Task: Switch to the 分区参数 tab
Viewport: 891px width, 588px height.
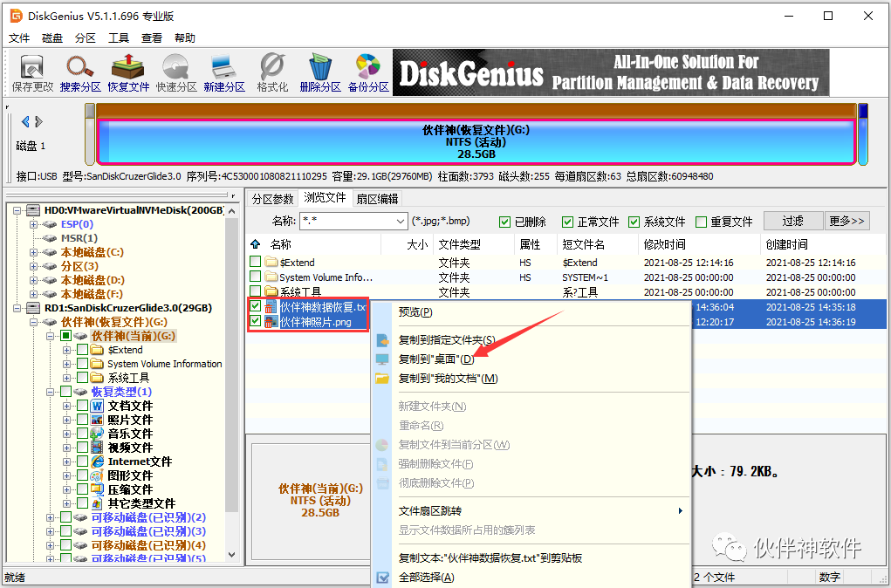Action: [x=272, y=199]
